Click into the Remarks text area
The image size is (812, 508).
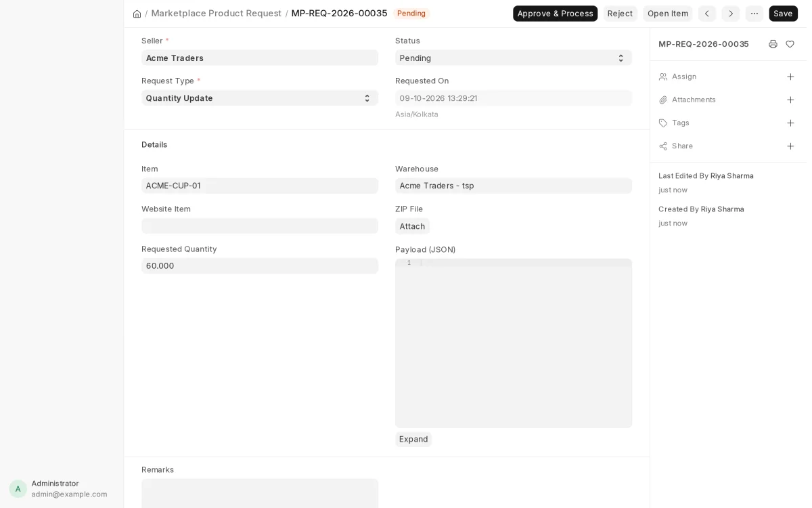pos(260,494)
